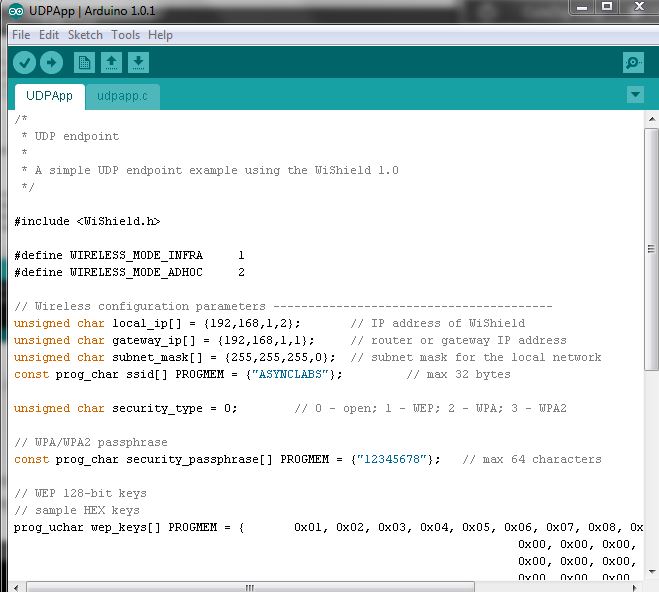Click the horizontal scrollbar right arrow
The width and height of the screenshot is (659, 592).
pyautogui.click(x=635, y=587)
